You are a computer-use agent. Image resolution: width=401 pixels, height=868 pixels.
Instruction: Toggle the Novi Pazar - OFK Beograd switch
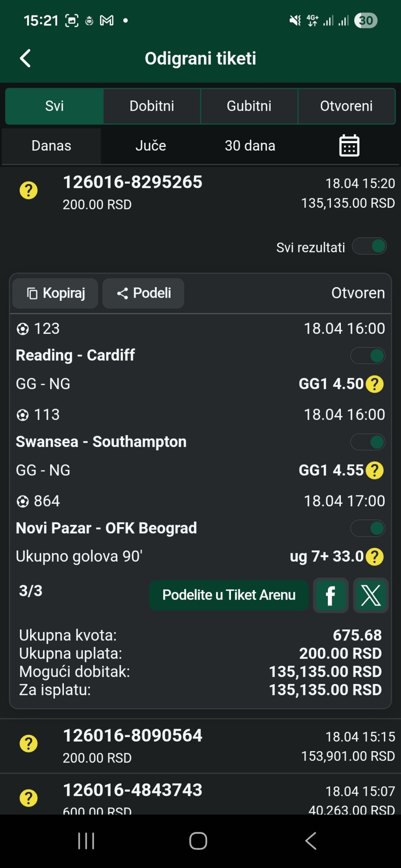point(368,528)
